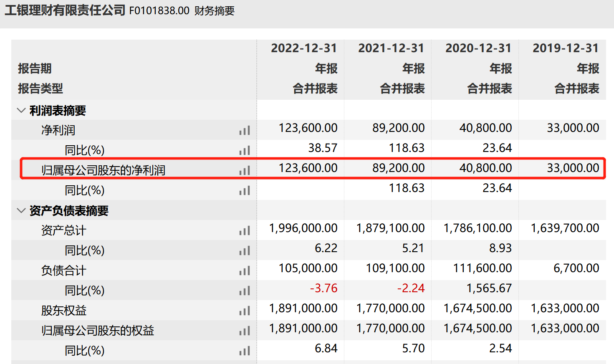Select 2022 value 1,891,000.00 in 股东权益 row
This screenshot has width=614, height=364.
pyautogui.click(x=303, y=308)
